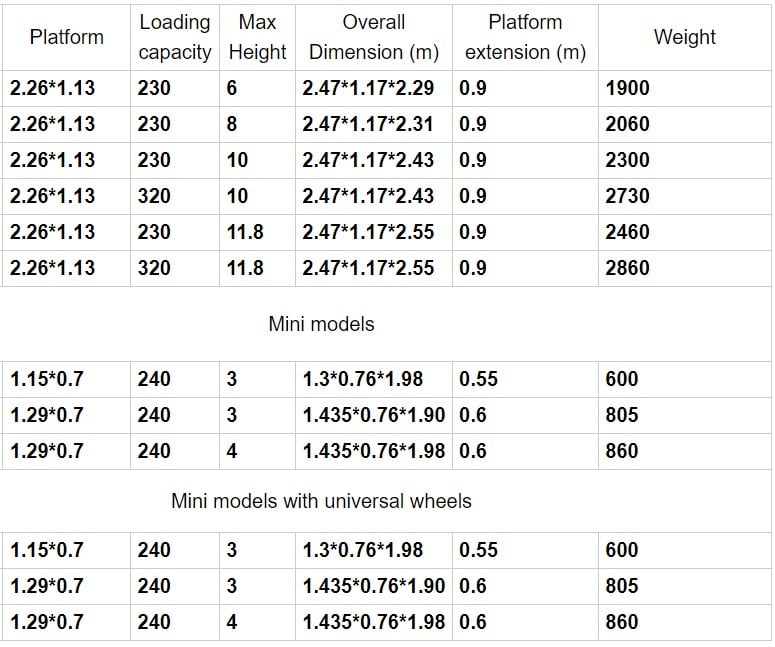Click the Platform extension (m) header

coord(525,37)
